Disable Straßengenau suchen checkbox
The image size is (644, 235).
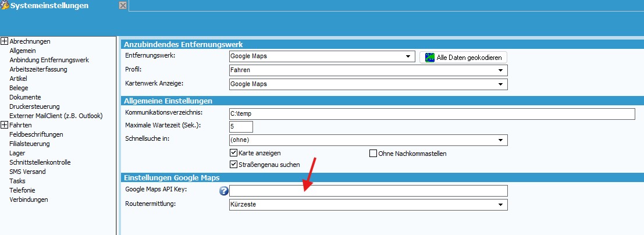(x=234, y=165)
